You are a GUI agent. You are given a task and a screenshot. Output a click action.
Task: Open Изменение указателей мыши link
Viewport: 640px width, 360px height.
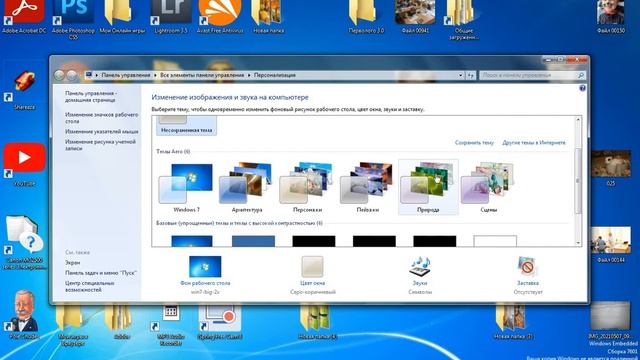pos(102,131)
